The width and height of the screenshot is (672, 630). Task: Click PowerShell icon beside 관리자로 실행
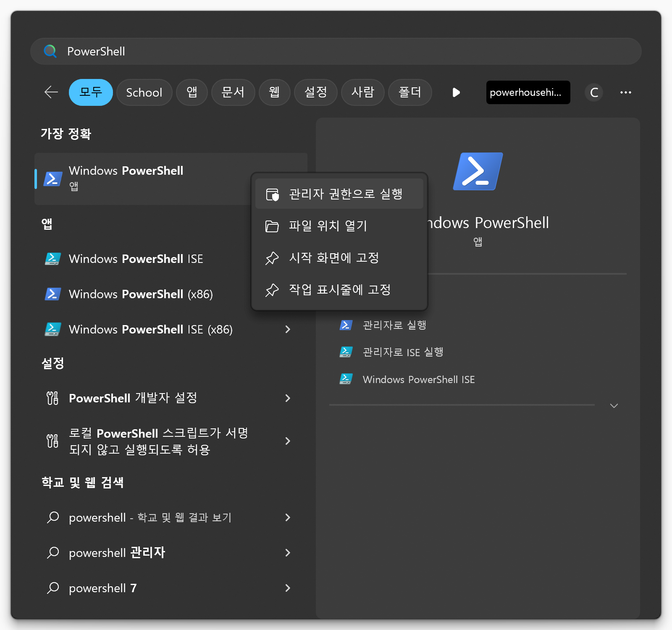point(346,325)
